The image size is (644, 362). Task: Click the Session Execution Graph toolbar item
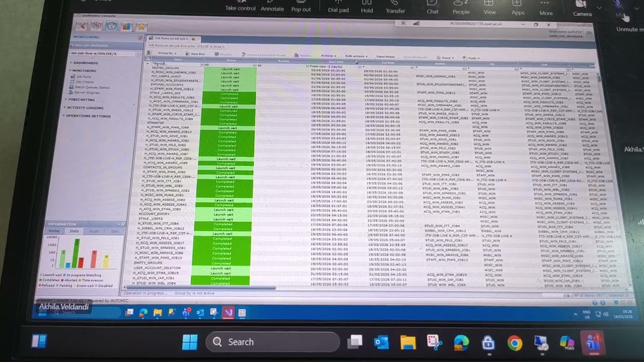pos(263,55)
